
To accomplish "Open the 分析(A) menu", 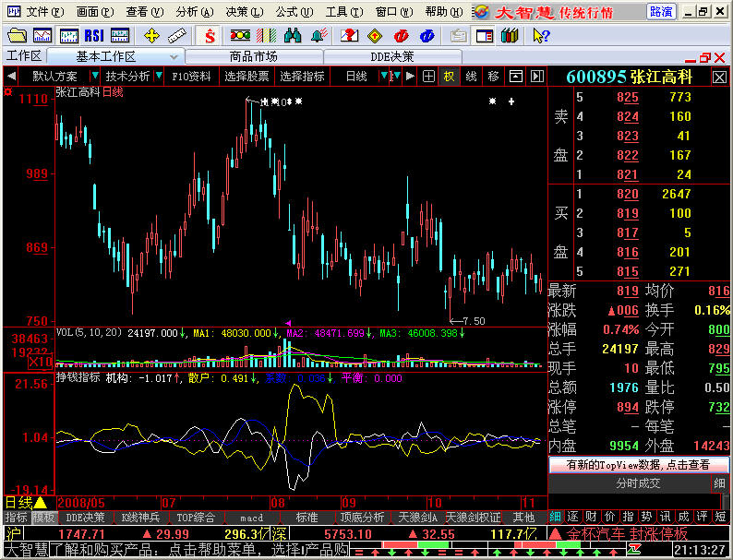I will [x=195, y=12].
